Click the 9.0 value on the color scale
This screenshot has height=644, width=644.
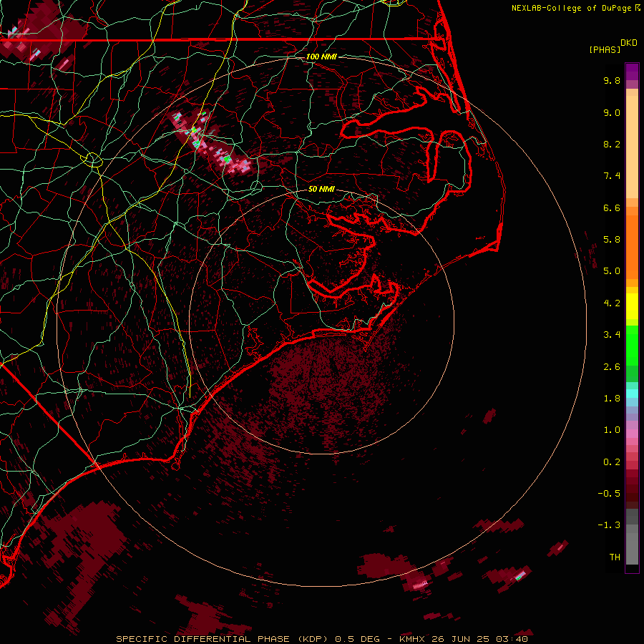coord(612,112)
